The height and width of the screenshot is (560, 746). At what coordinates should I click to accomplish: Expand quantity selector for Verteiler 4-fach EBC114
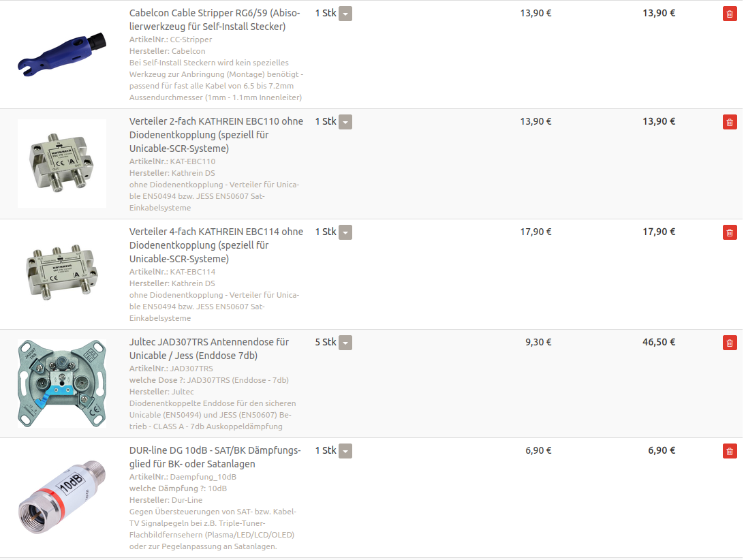click(345, 232)
